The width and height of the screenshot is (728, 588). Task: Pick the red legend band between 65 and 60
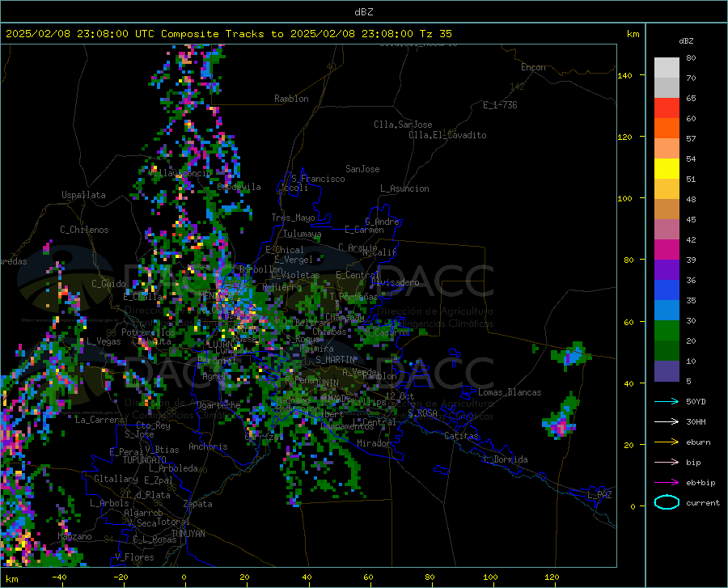[x=667, y=108]
